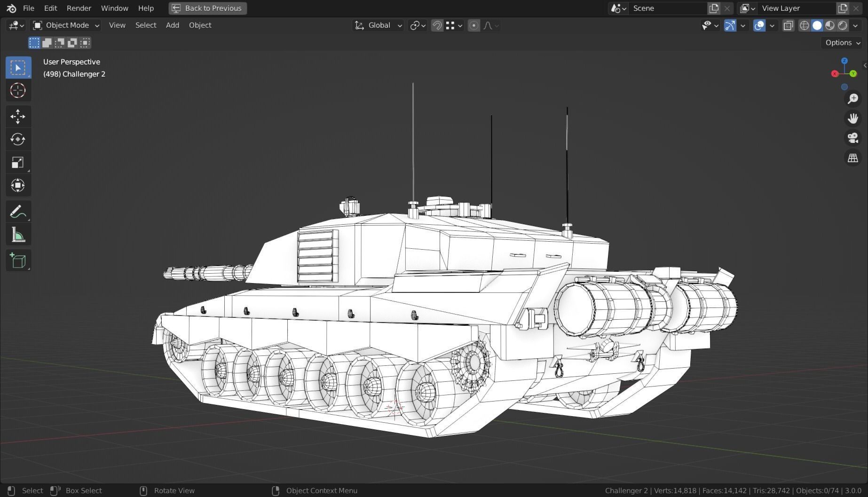Click the Back to Previous button
Image resolution: width=868 pixels, height=497 pixels.
(x=207, y=8)
